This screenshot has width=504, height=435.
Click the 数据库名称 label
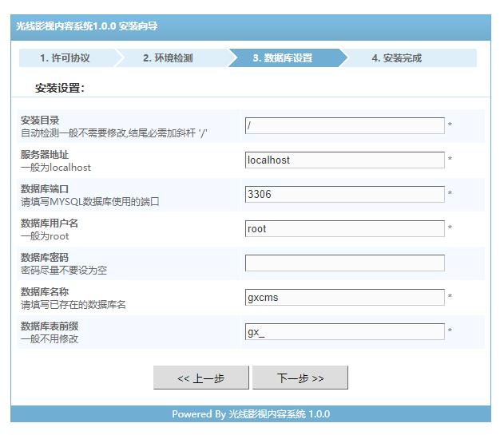click(x=45, y=292)
